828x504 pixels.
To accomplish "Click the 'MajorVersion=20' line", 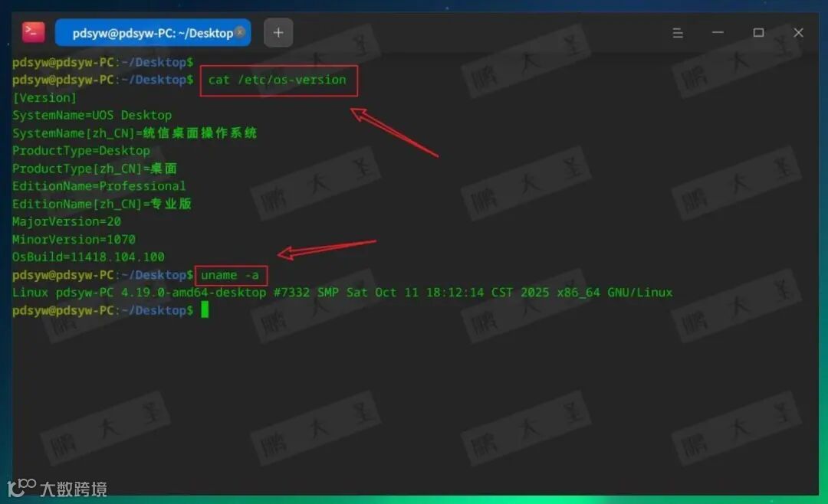I will pyautogui.click(x=67, y=221).
